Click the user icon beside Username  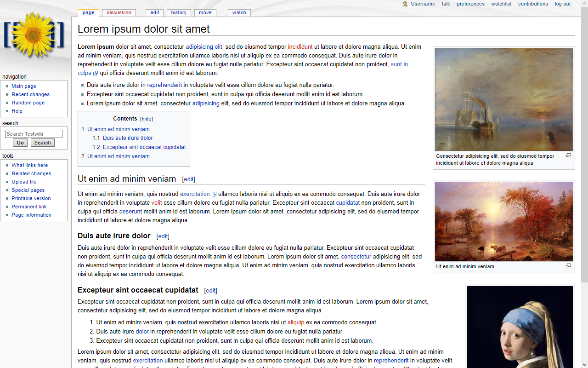405,4
